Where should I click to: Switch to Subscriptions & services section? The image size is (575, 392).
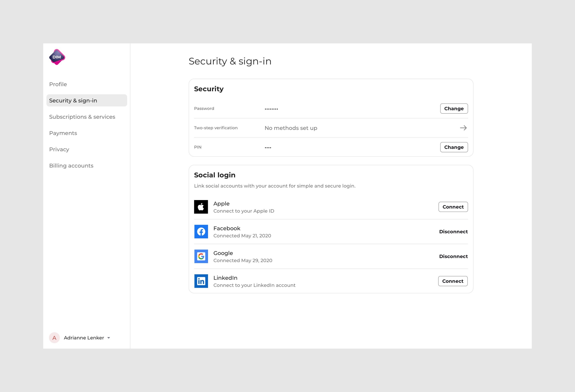pyautogui.click(x=82, y=117)
